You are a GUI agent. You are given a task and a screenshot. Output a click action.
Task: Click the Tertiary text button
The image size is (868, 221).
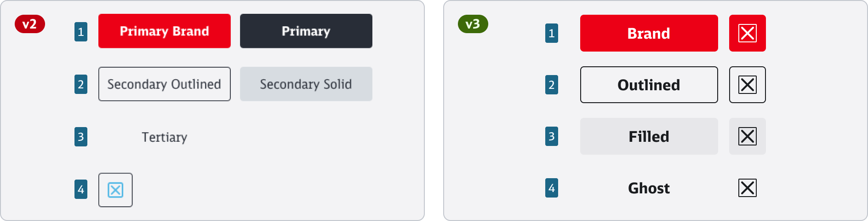(x=164, y=137)
